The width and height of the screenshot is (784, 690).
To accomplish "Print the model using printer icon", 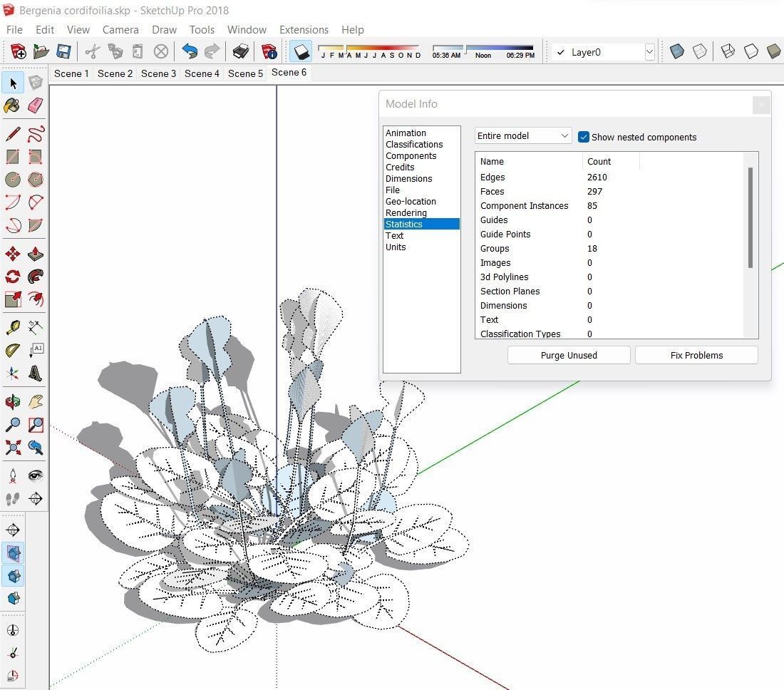I will pos(241,51).
